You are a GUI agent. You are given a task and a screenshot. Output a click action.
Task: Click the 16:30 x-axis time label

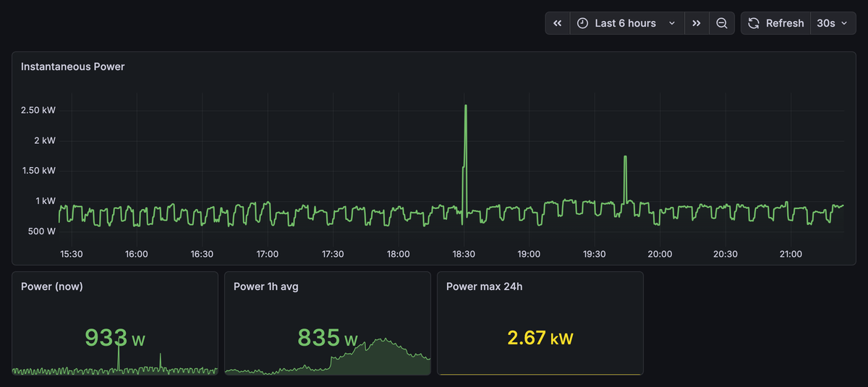(x=202, y=254)
